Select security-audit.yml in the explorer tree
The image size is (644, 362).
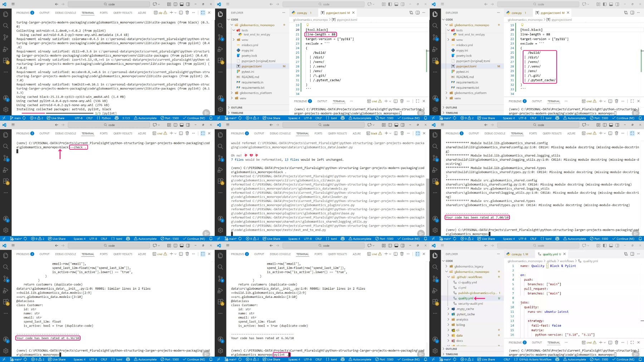470,303
